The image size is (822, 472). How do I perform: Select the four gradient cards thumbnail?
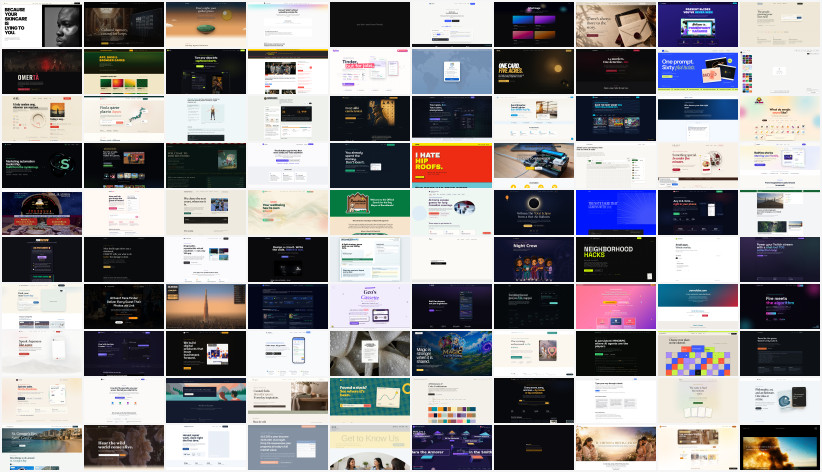click(534, 25)
